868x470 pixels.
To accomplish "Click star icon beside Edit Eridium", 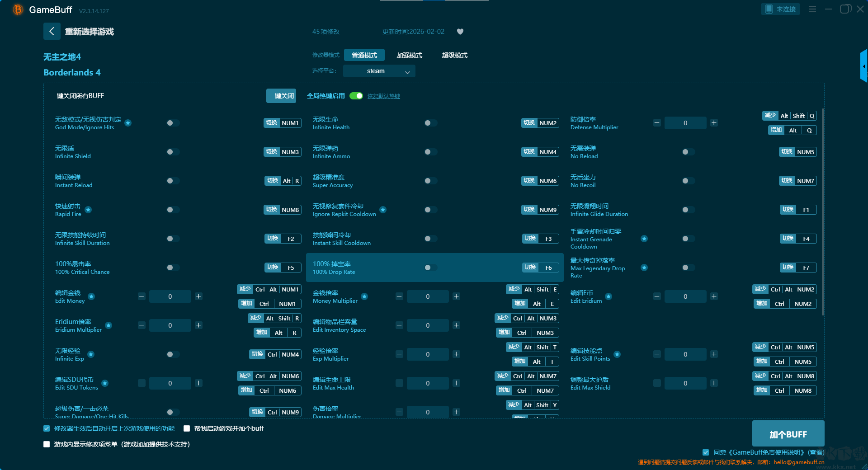I will tap(609, 296).
